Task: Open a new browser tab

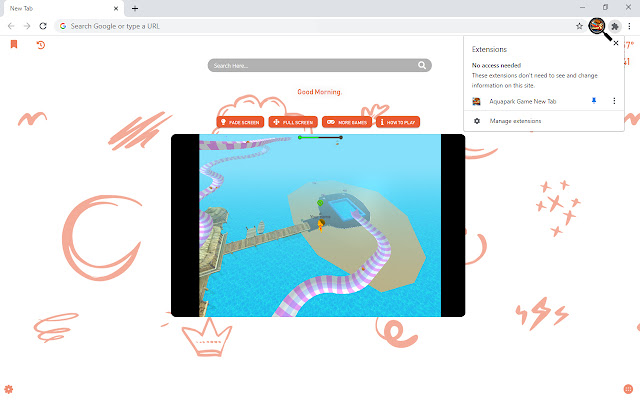Action: coord(135,8)
